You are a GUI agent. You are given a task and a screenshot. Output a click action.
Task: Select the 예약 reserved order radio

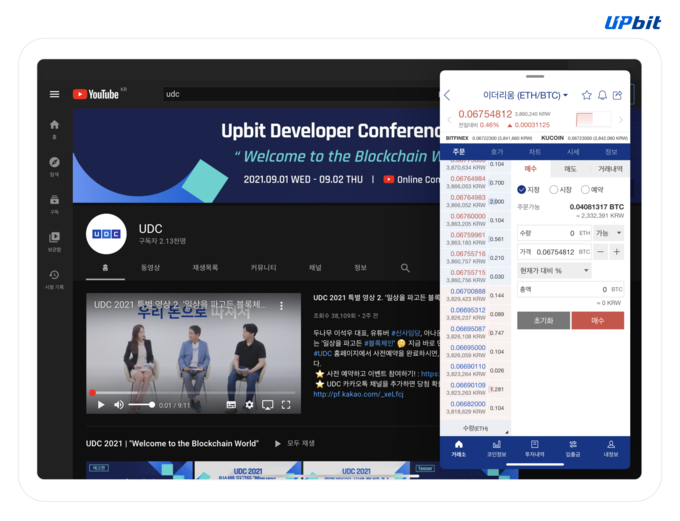[x=585, y=190]
